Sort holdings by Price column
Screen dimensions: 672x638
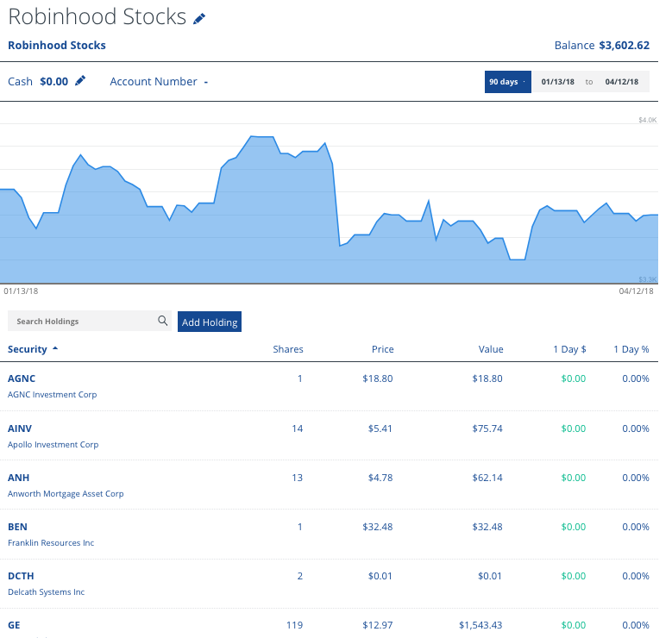383,349
